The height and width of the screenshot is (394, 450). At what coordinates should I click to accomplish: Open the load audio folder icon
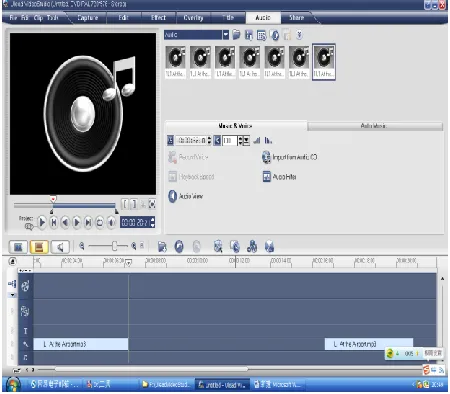pyautogui.click(x=236, y=34)
